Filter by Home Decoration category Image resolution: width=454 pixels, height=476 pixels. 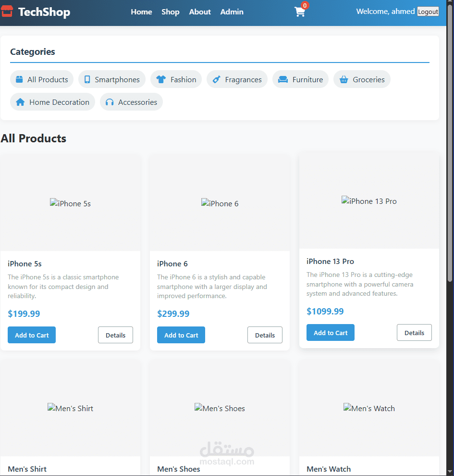(52, 102)
